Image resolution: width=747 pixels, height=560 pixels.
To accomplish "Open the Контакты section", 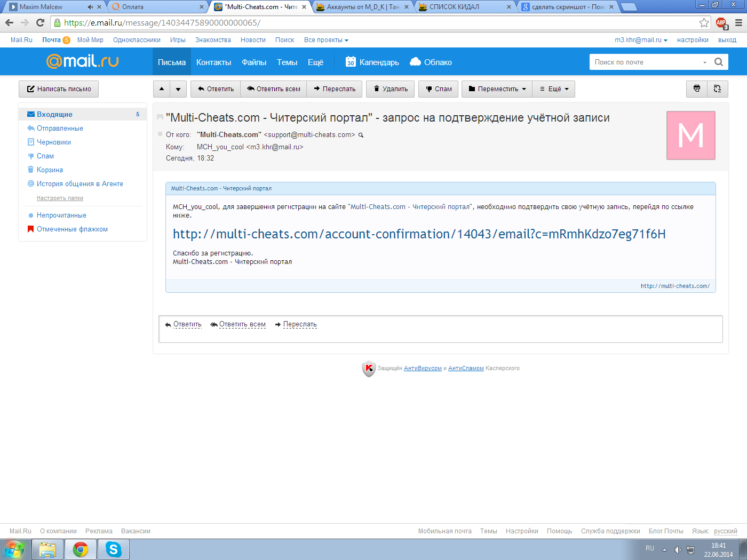I will 213,62.
